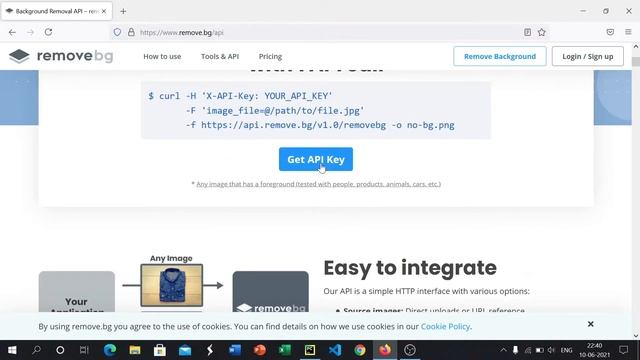Open the Login / Sign up button

tap(588, 56)
